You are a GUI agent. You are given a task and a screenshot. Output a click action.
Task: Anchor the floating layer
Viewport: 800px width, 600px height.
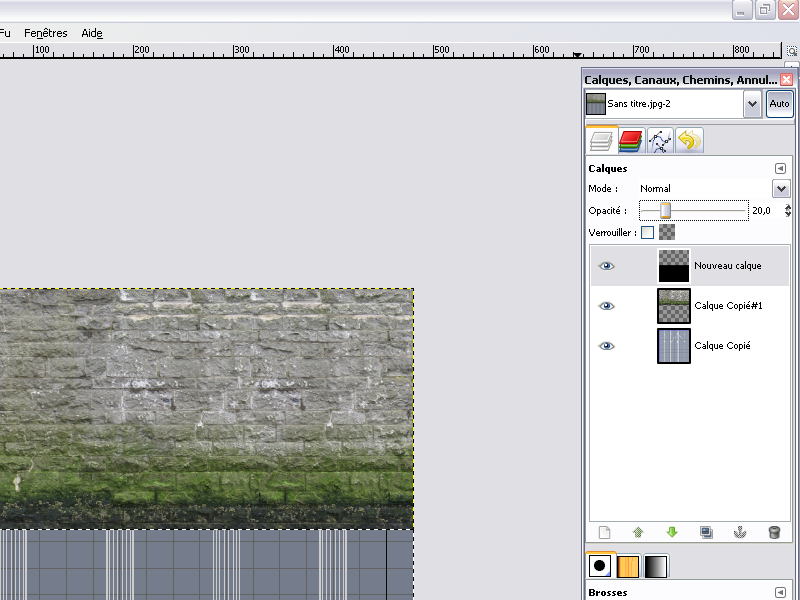coord(740,533)
